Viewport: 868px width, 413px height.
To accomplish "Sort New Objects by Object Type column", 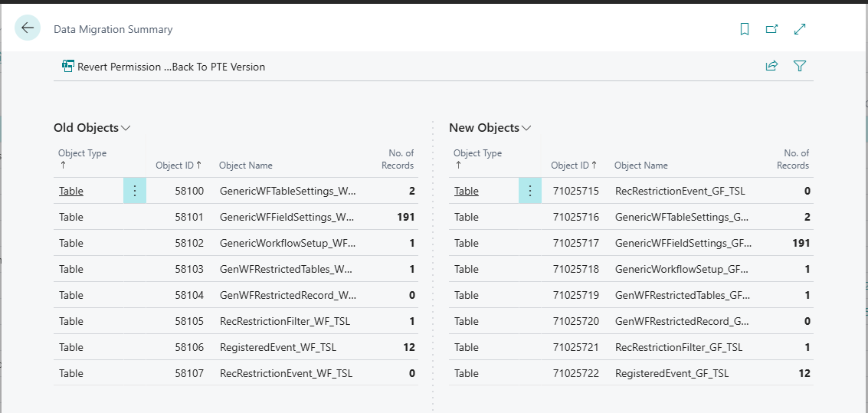I will (x=478, y=159).
